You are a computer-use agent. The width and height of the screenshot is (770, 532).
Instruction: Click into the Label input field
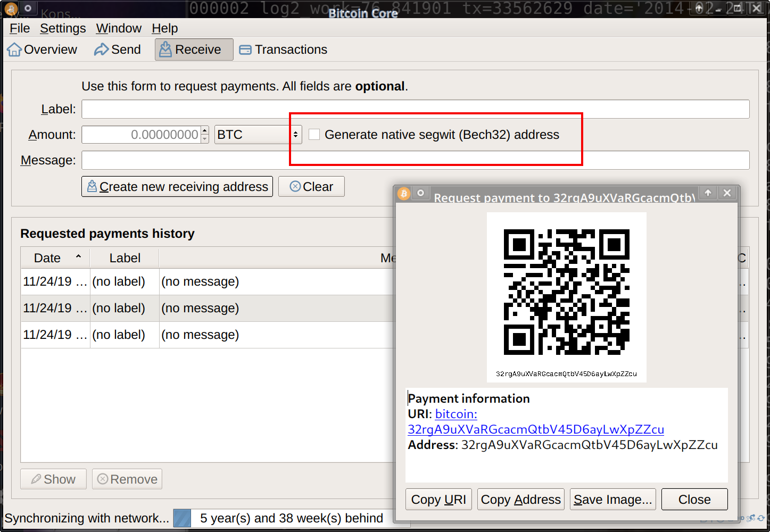(x=415, y=109)
